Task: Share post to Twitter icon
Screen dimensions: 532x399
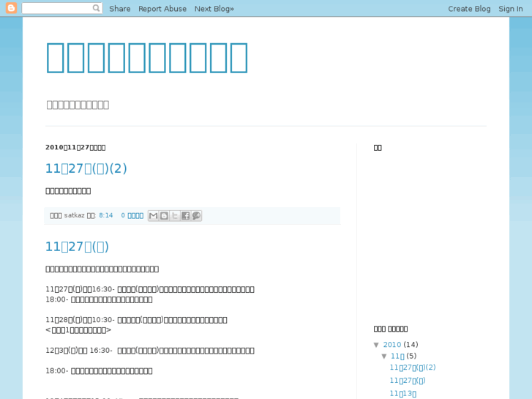Action: pyautogui.click(x=175, y=216)
